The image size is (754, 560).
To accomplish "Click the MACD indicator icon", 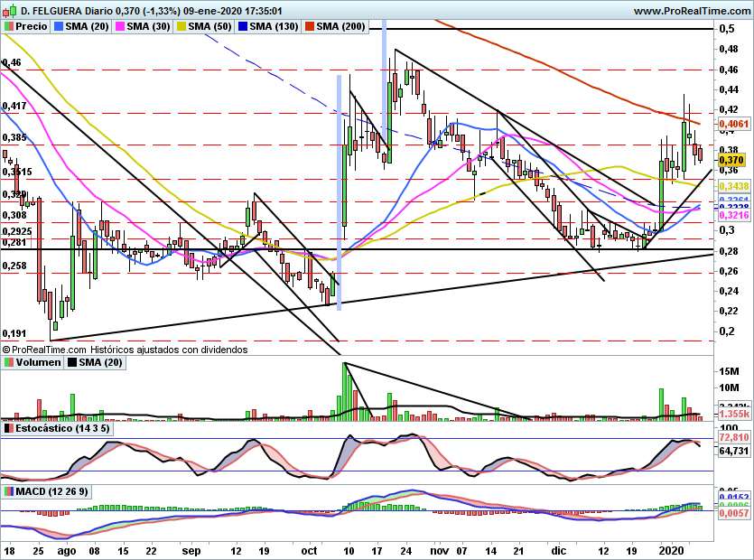I will coord(9,491).
